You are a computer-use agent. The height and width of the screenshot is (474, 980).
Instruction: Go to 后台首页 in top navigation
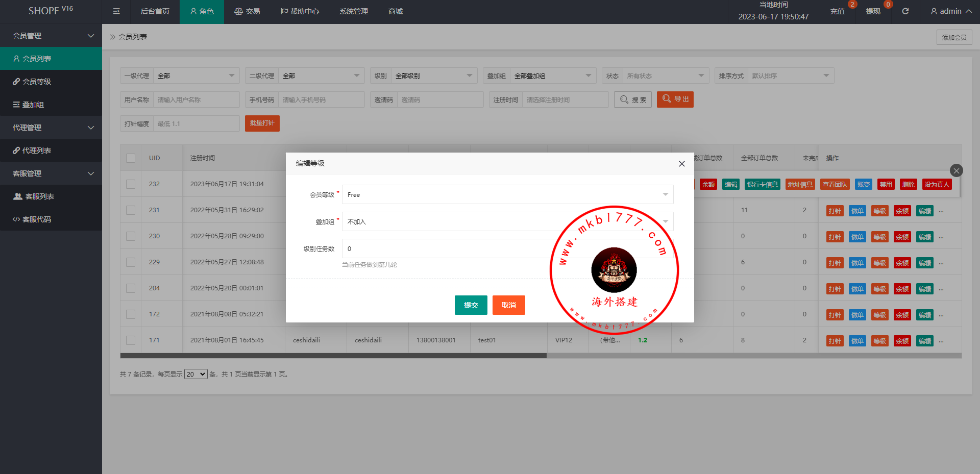click(155, 11)
